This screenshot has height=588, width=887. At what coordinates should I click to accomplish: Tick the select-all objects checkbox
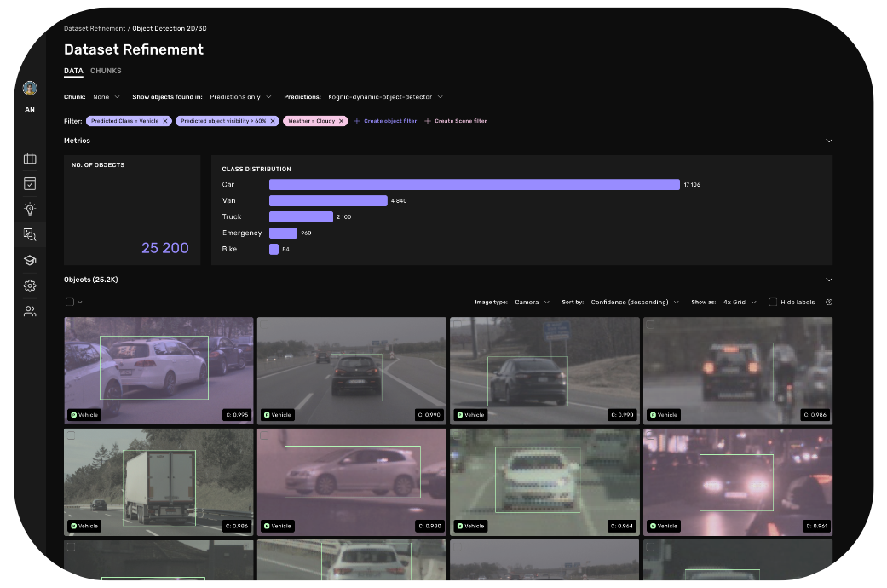point(70,302)
